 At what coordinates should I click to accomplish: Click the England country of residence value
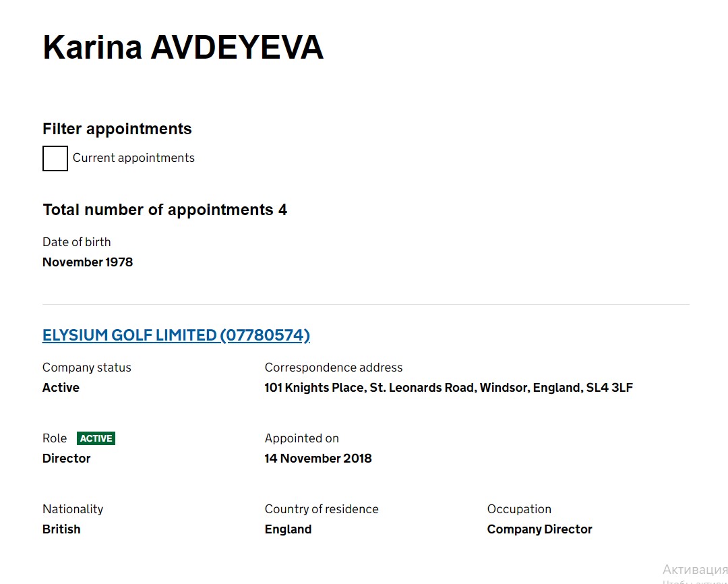coord(288,529)
